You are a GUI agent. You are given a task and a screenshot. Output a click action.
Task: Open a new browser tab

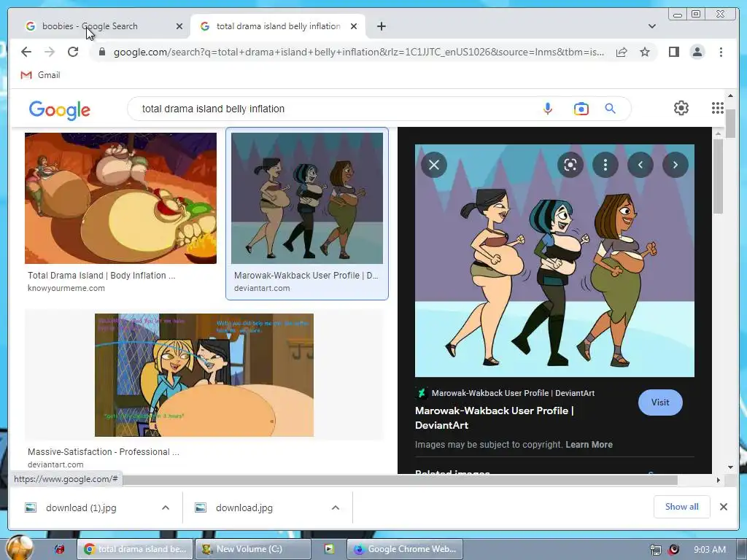(381, 26)
